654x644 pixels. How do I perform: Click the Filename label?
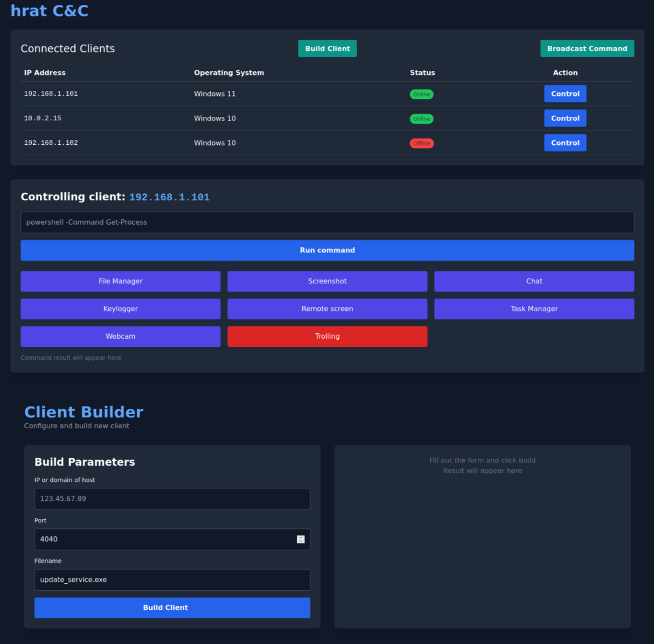pos(48,561)
